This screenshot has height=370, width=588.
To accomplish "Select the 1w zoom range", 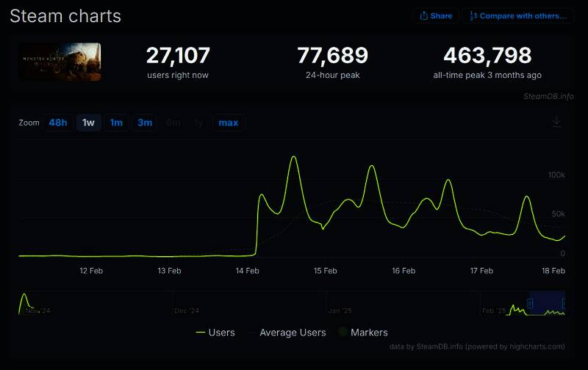I will (x=88, y=123).
